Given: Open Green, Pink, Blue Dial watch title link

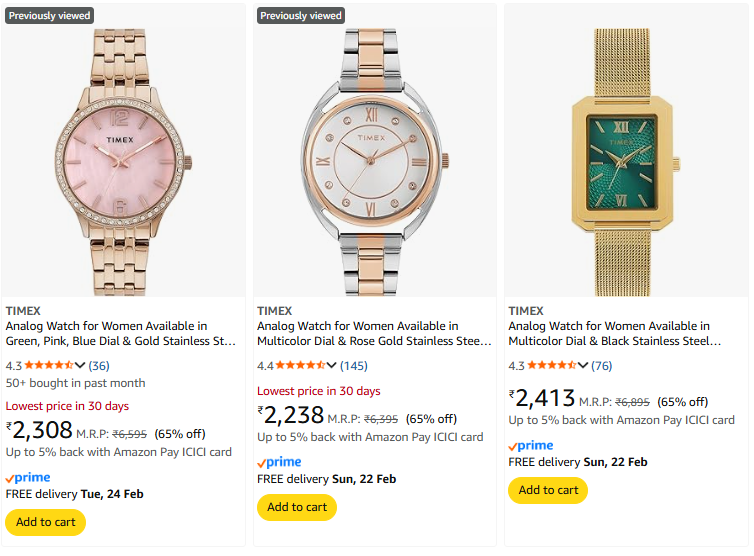Looking at the screenshot, I should click(x=120, y=334).
